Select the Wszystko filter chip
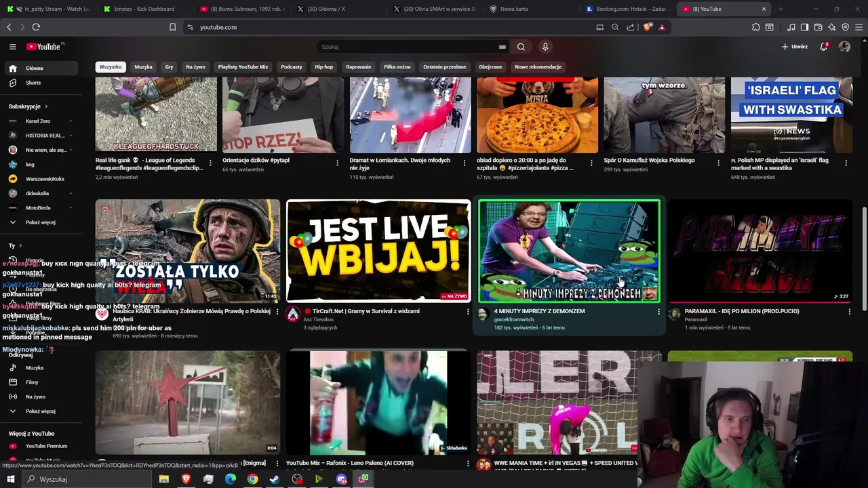 click(111, 67)
